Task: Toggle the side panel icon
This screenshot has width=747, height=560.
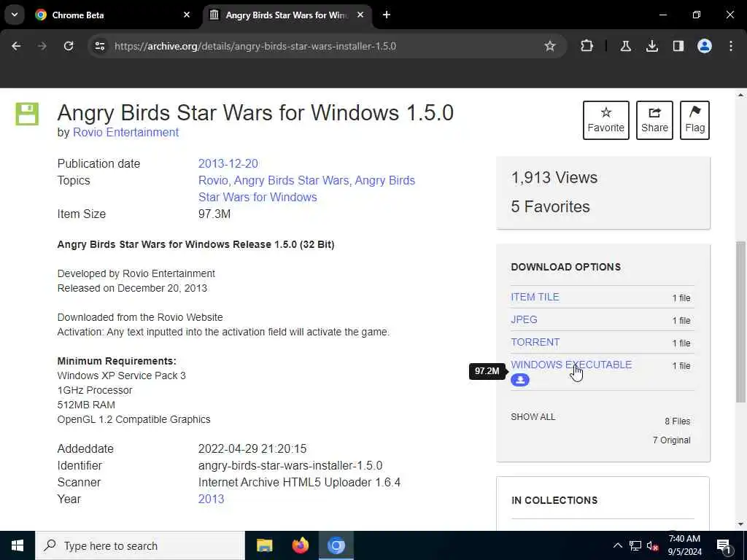Action: click(678, 46)
